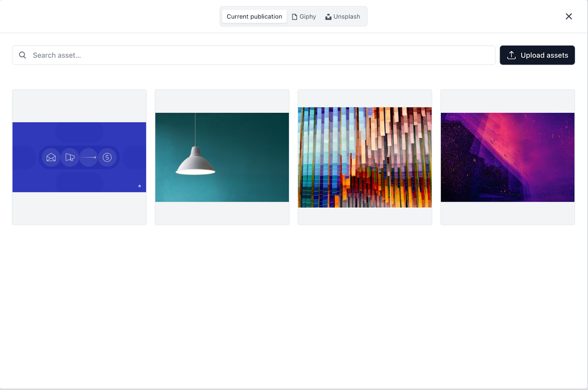Image resolution: width=588 pixels, height=390 pixels.
Task: Click the arrow icon in blue image
Action: [88, 157]
